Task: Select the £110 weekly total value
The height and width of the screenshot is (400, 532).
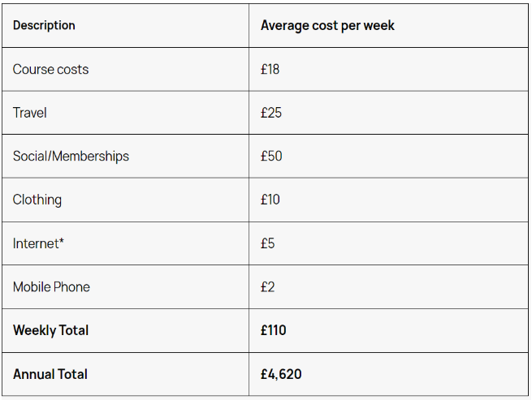Action: tap(274, 330)
